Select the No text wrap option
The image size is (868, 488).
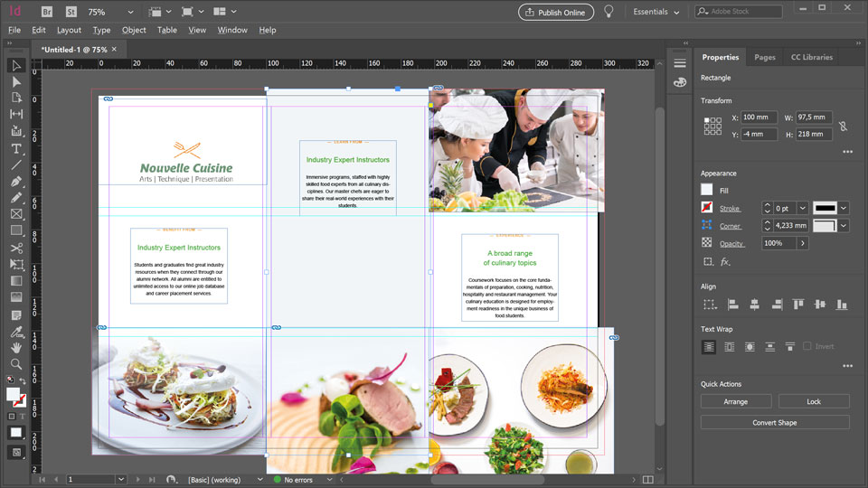point(710,346)
